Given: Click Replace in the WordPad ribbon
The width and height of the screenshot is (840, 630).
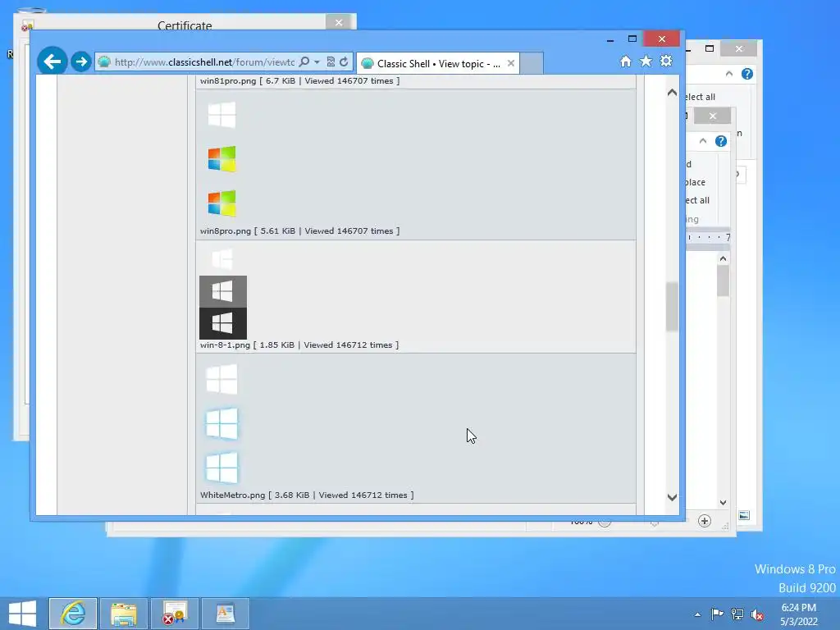Looking at the screenshot, I should click(696, 182).
